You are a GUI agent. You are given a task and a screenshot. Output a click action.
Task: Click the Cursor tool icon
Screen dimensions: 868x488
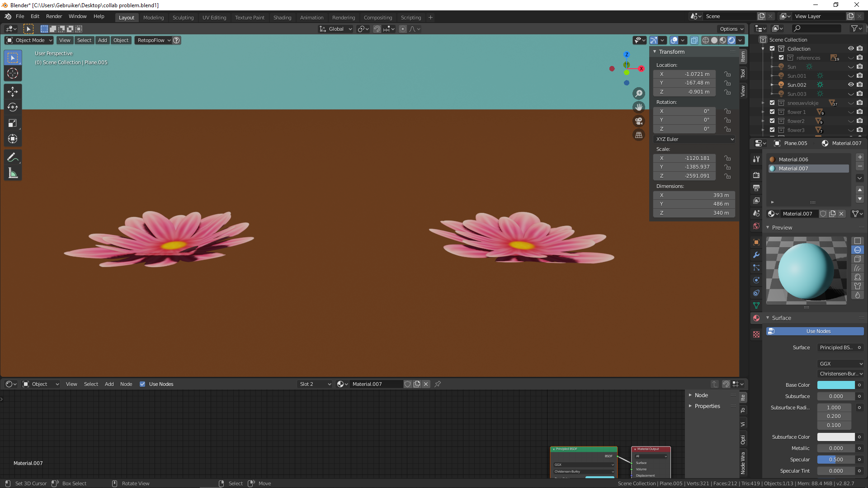click(x=13, y=73)
